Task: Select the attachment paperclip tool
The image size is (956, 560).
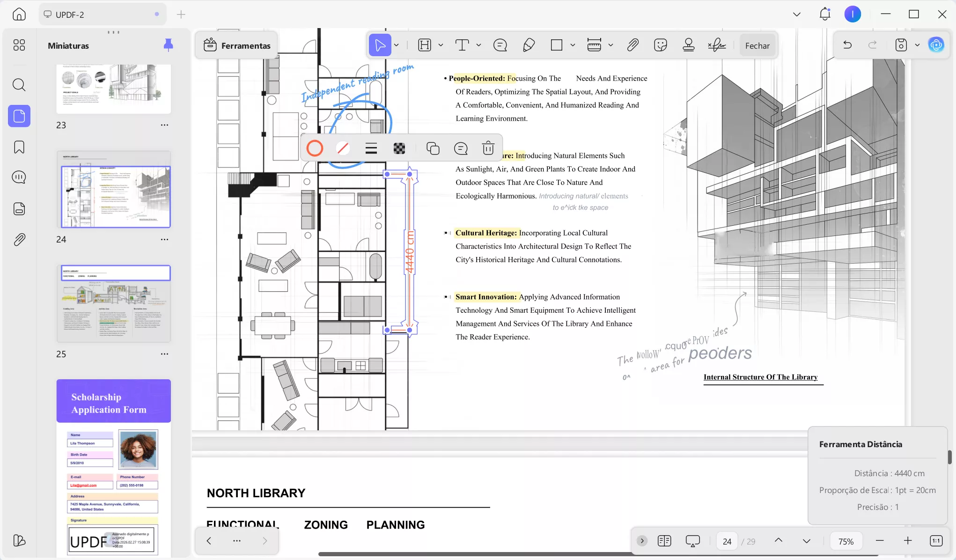Action: (x=632, y=45)
